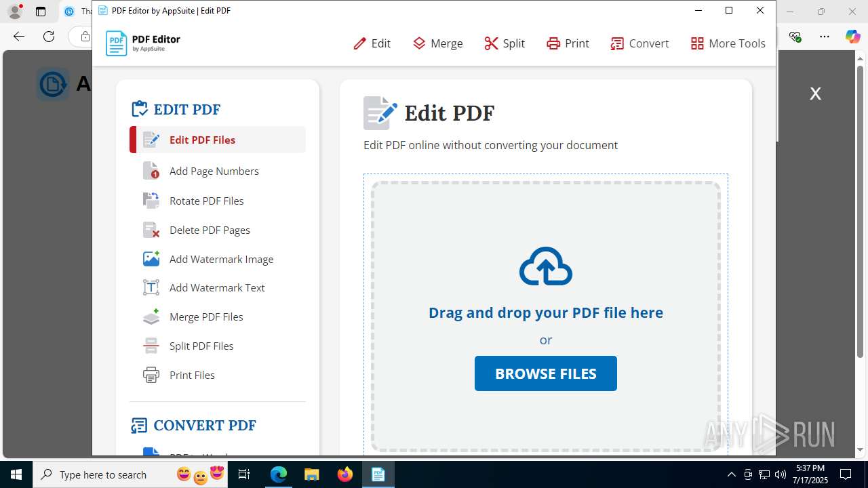Open the Split tool in top navigation
The height and width of the screenshot is (488, 868).
pos(505,43)
